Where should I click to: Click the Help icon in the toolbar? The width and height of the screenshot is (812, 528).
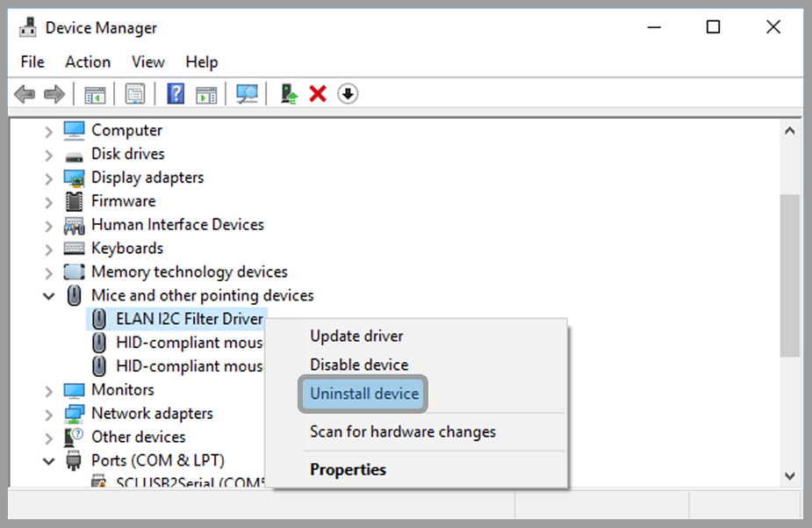pos(175,94)
